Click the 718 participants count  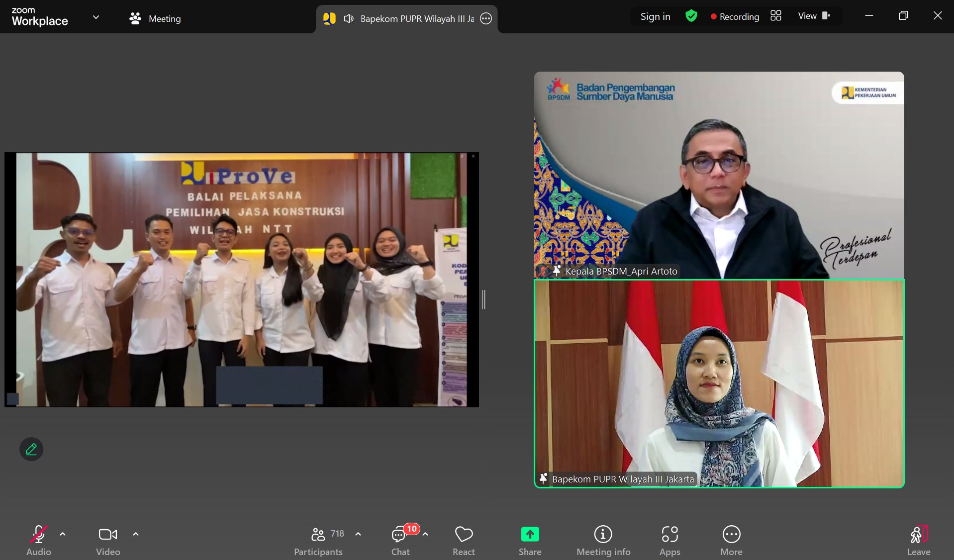pos(337,534)
